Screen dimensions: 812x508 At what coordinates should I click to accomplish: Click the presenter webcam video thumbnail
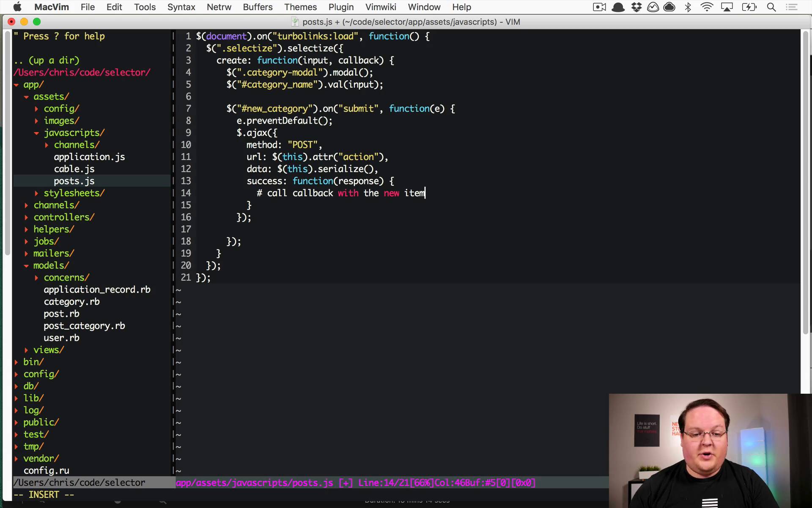pyautogui.click(x=710, y=450)
